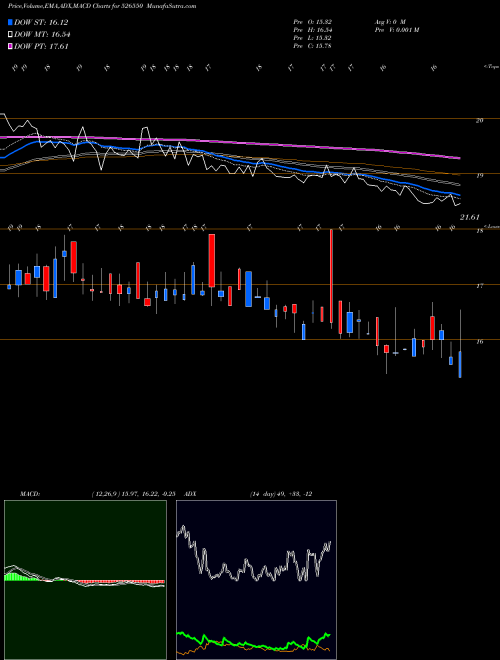The width and height of the screenshot is (500, 660).
Task: Click the 21.61 value below EMA chart
Action: coord(470,218)
